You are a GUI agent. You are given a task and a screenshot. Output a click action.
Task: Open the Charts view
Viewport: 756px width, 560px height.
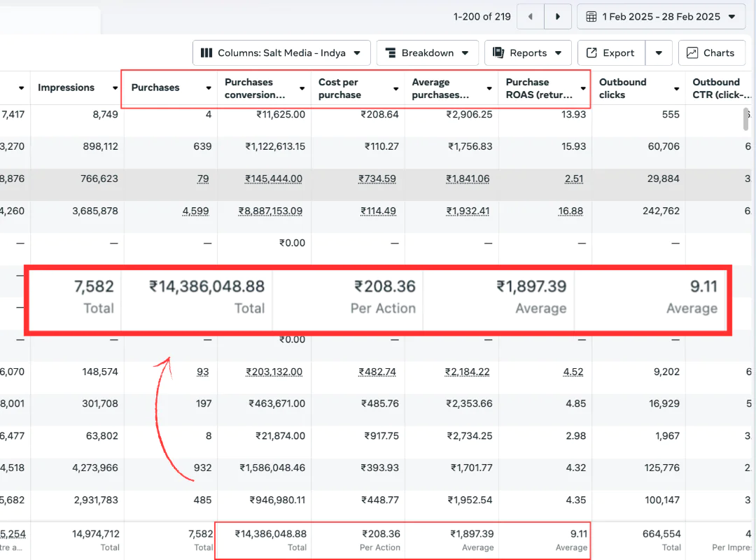coord(710,53)
